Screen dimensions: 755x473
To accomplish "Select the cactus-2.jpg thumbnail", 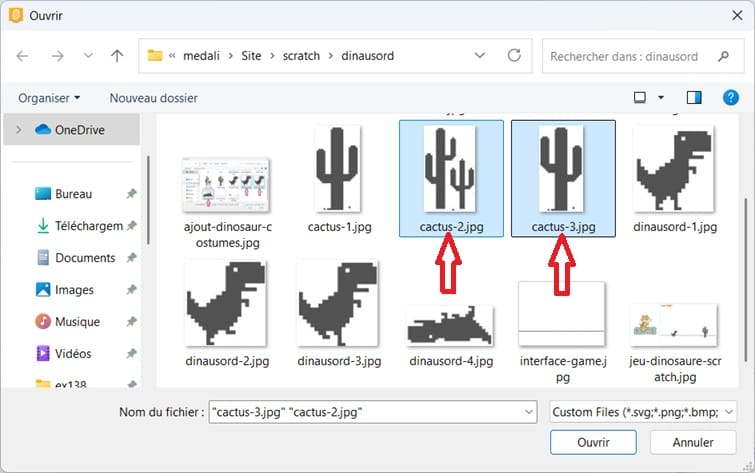I will (x=450, y=169).
